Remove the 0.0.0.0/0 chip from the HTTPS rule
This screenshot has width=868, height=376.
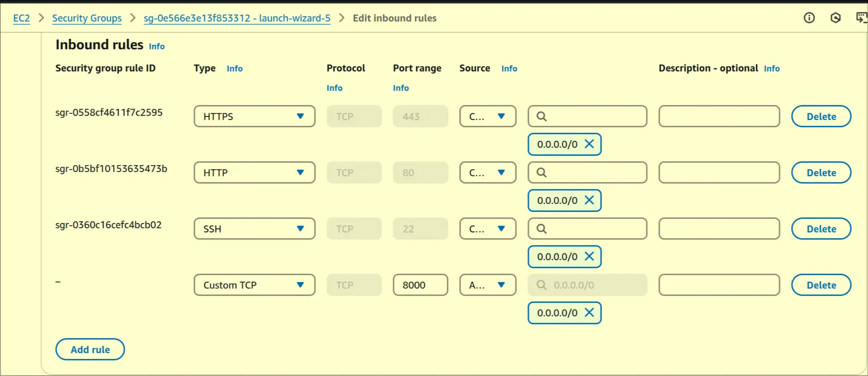(589, 144)
